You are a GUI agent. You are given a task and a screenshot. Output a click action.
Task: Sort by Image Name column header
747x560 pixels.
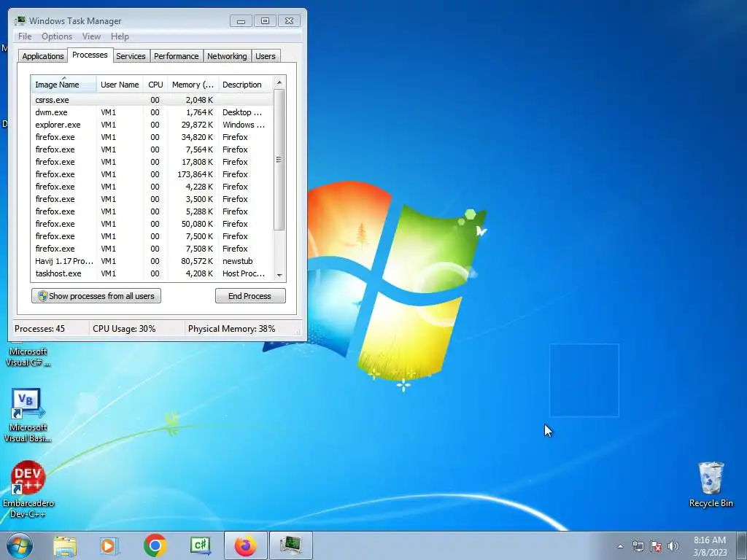point(64,85)
